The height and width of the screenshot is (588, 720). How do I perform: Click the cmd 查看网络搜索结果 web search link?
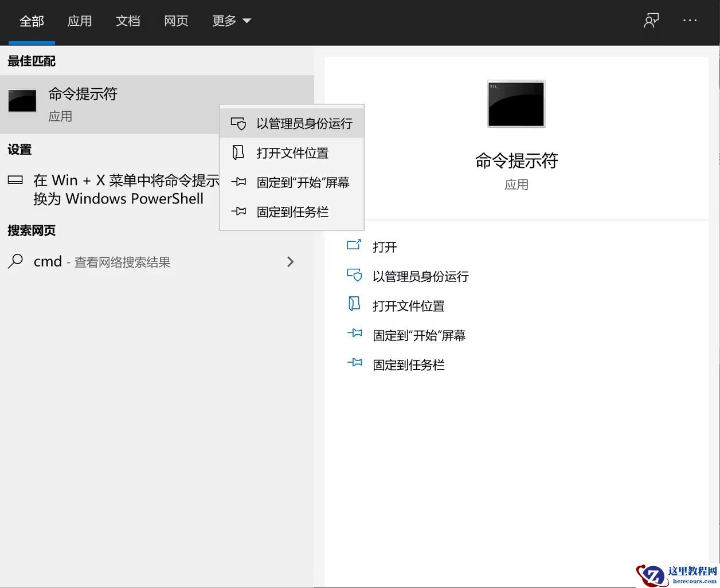101,262
